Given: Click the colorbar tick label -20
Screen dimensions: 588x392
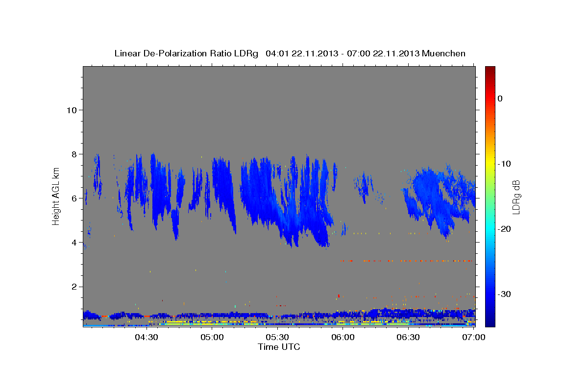Looking at the screenshot, I should pyautogui.click(x=505, y=229).
